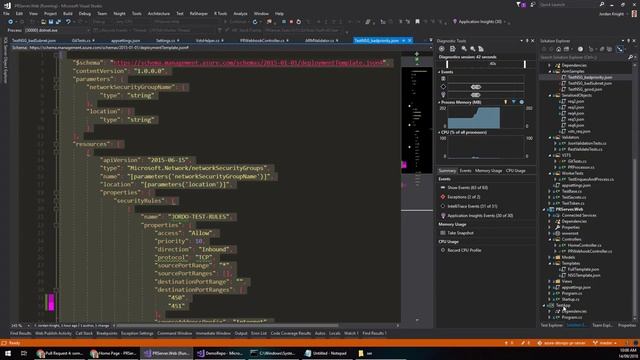The height and width of the screenshot is (360, 640).
Task: Click Record CPU Profile link
Action: 464,250
